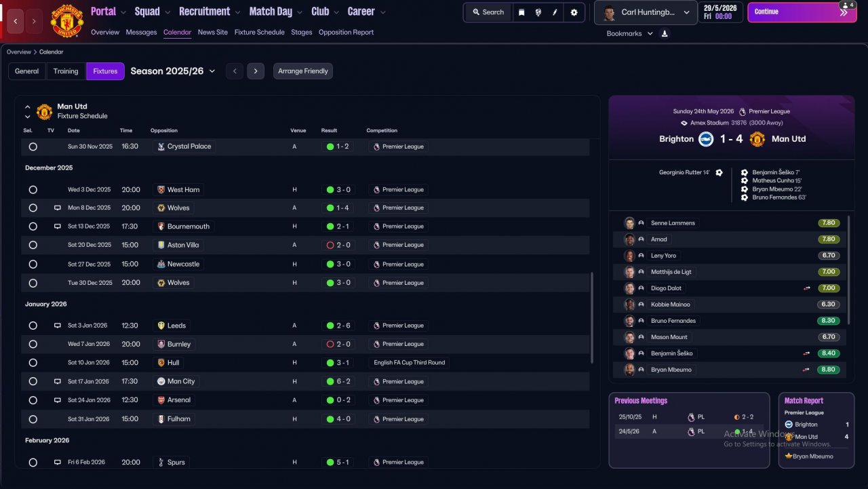Viewport: 868px width, 489px height.
Task: Click the TV icon on the Arsenal fixture
Action: tap(58, 400)
